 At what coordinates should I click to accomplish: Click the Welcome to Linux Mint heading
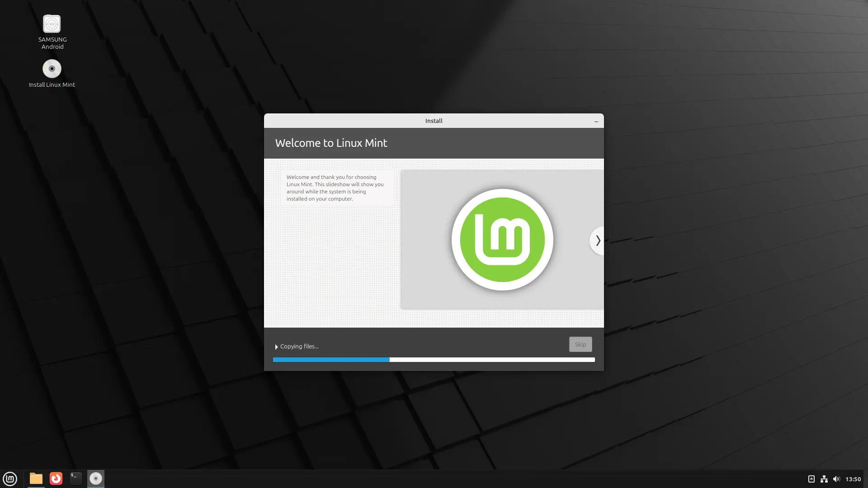tap(331, 143)
